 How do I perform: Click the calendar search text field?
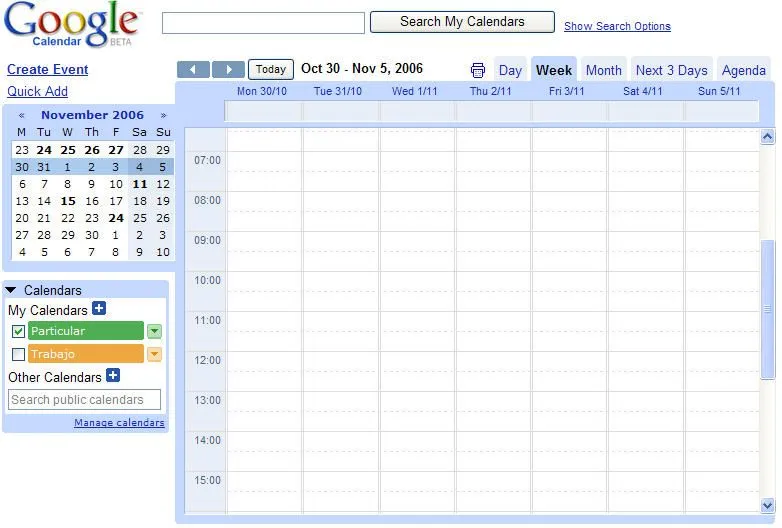click(x=263, y=23)
